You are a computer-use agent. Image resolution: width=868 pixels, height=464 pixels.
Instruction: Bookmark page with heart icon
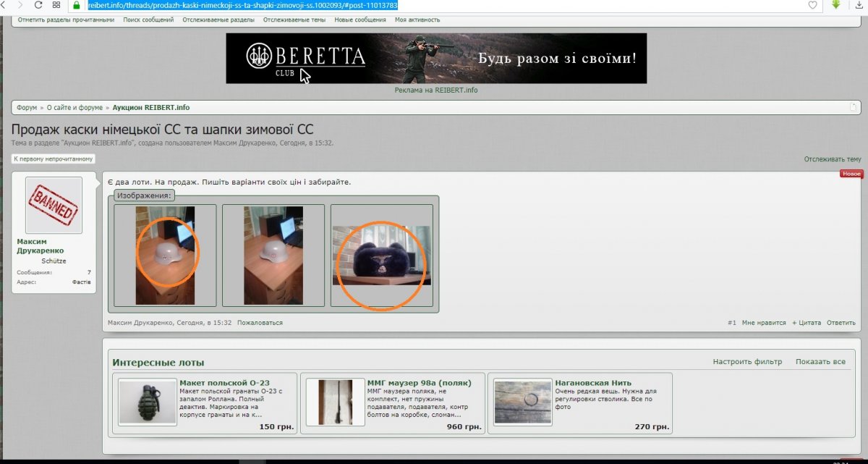813,5
